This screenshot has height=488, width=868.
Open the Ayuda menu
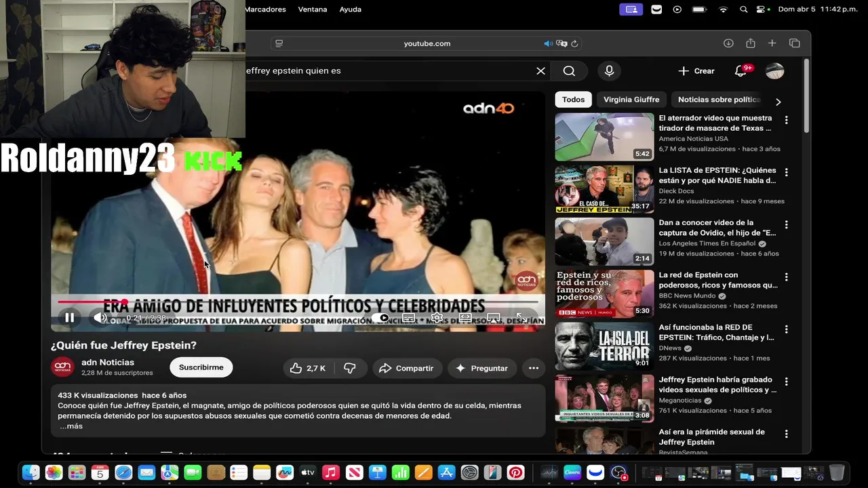click(350, 9)
